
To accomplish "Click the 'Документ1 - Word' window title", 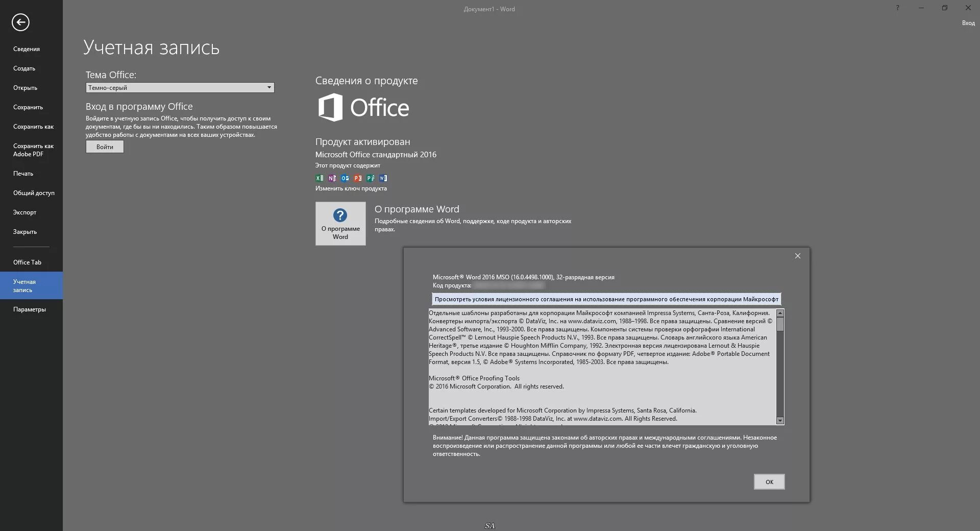I will (x=489, y=9).
